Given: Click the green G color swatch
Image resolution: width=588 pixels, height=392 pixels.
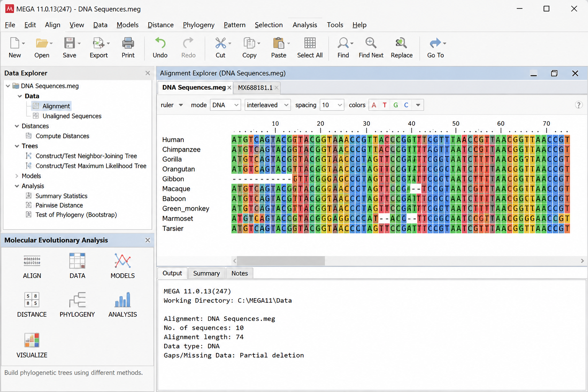Looking at the screenshot, I should 395,105.
